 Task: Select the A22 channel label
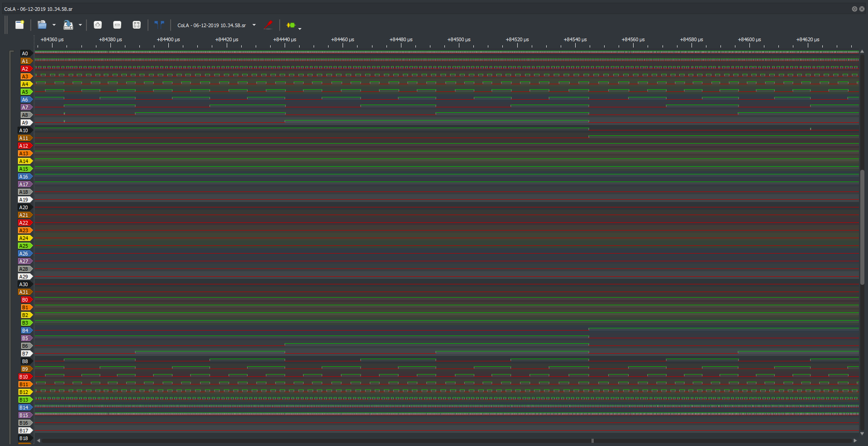(25, 223)
